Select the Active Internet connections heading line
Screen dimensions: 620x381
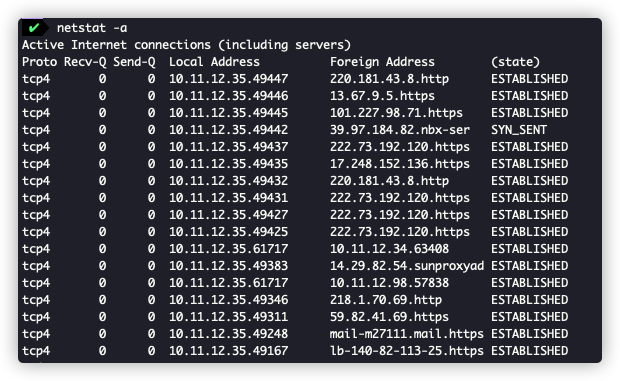(x=186, y=45)
